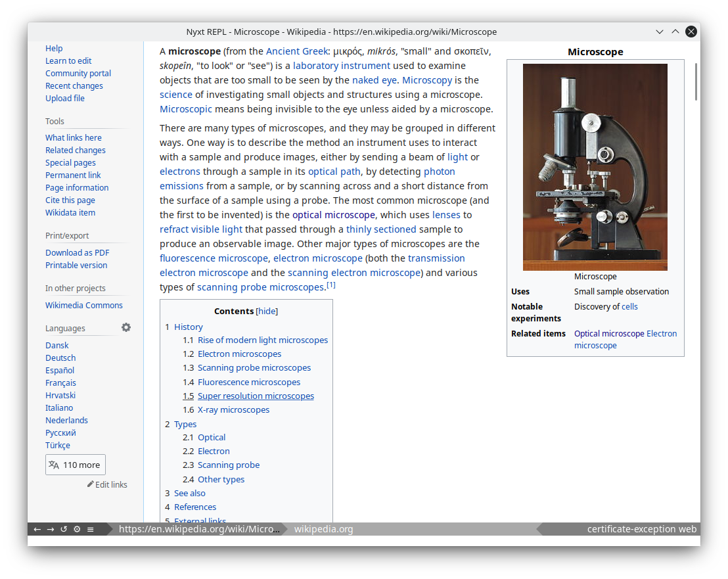The width and height of the screenshot is (728, 579).
Task: Open the Help sidebar link
Action: [x=54, y=48]
